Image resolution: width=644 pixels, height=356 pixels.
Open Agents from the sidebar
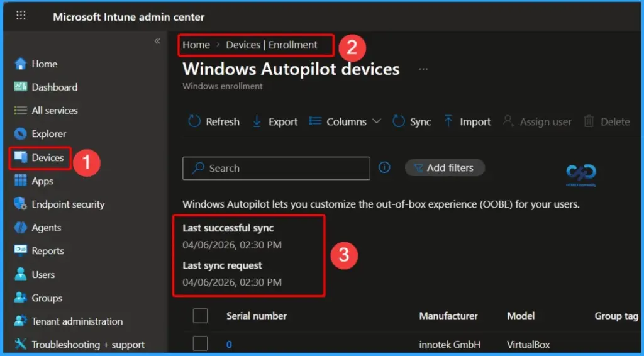pyautogui.click(x=47, y=228)
